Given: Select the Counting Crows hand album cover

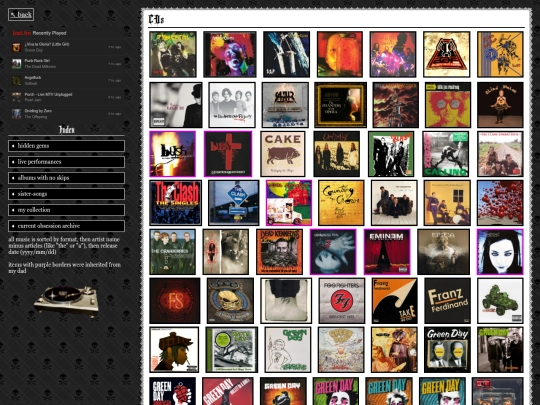Looking at the screenshot, I should 333,252.
